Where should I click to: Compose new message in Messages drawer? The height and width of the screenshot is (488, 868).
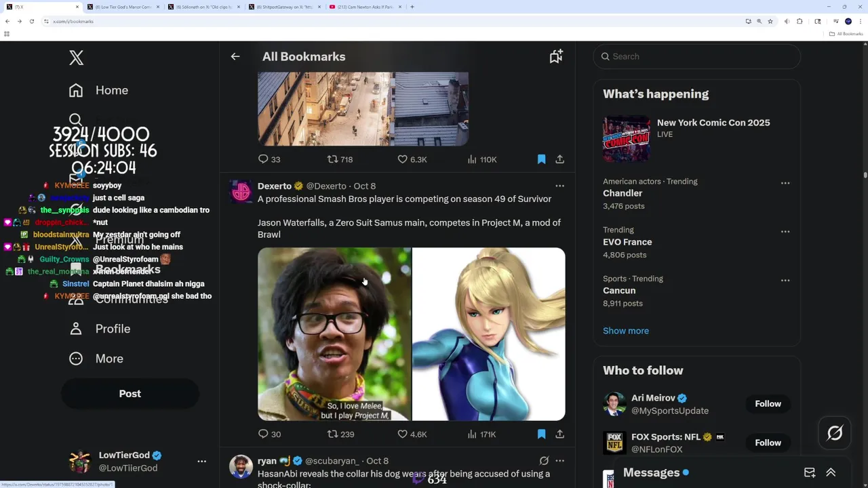point(810,472)
